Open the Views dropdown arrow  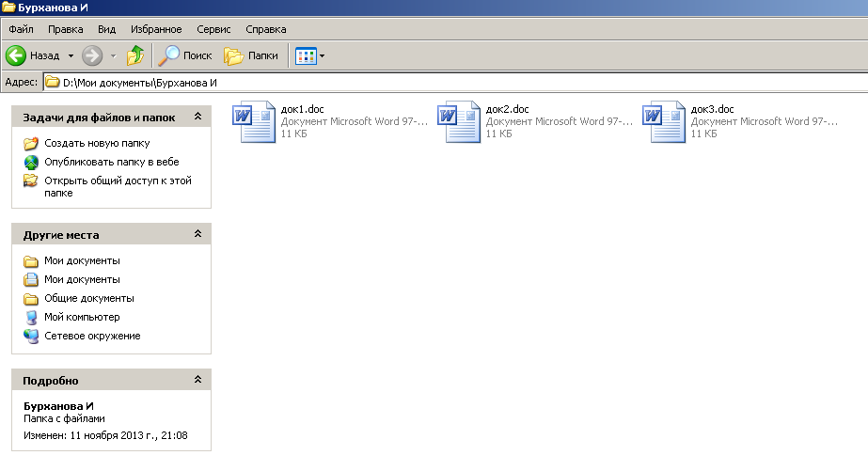pos(322,55)
